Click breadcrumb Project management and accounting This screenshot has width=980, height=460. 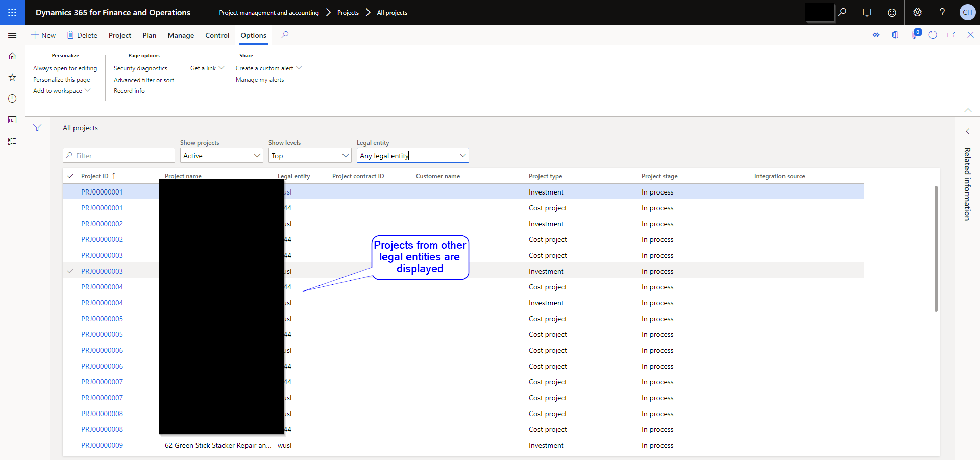point(269,13)
